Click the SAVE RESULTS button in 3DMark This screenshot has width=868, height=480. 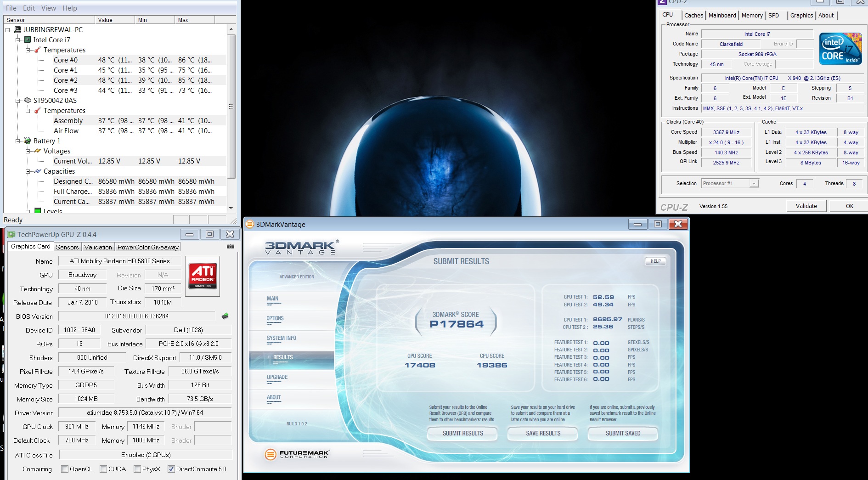coord(543,433)
